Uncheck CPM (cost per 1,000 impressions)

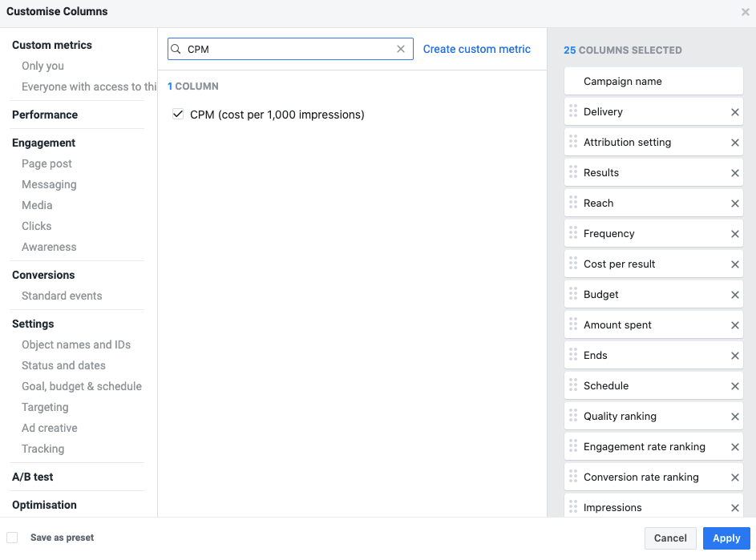178,115
